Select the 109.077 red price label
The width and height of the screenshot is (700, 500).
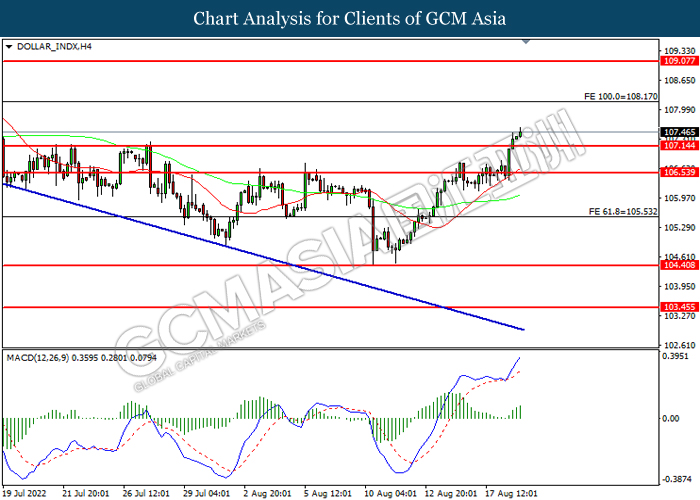point(679,61)
